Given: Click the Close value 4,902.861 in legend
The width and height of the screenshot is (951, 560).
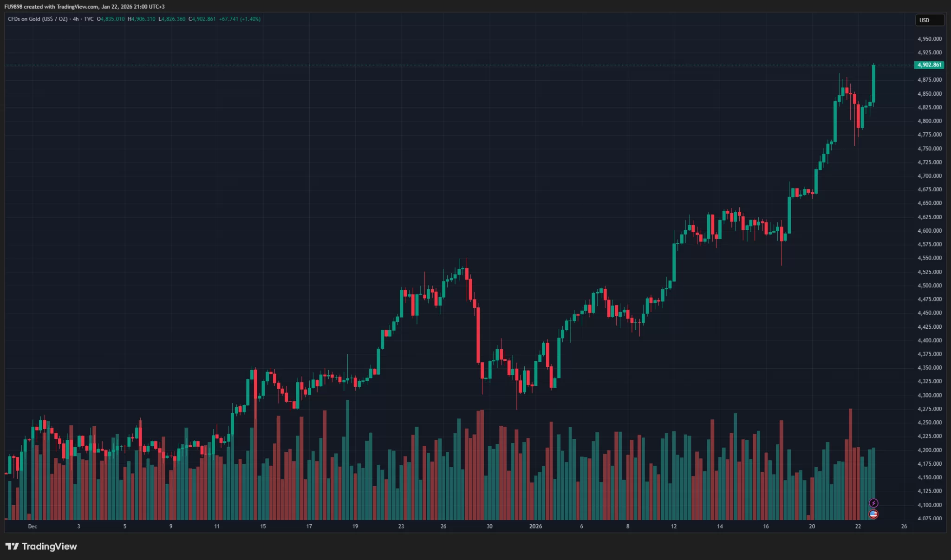Looking at the screenshot, I should (204, 19).
